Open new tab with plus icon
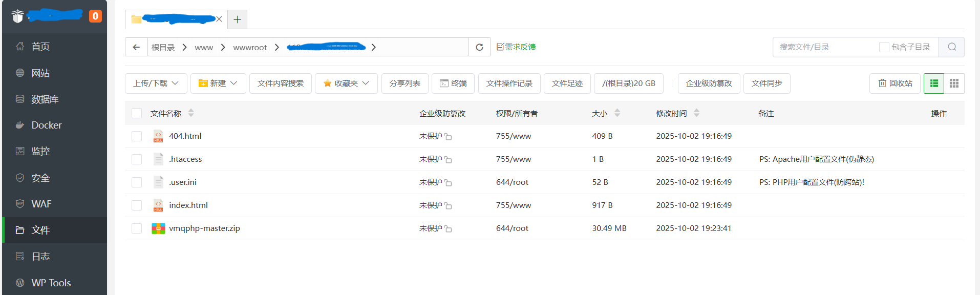 tap(237, 19)
